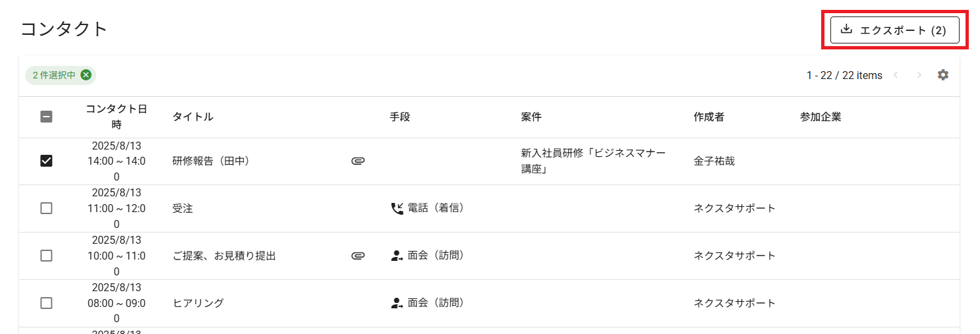
Task: Open the 研修報告（田中） contact title
Action: [211, 161]
